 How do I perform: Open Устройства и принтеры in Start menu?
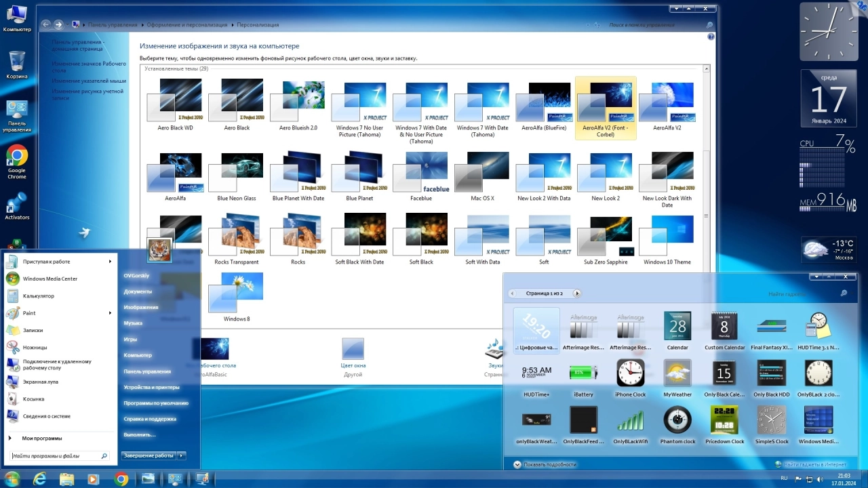click(151, 387)
